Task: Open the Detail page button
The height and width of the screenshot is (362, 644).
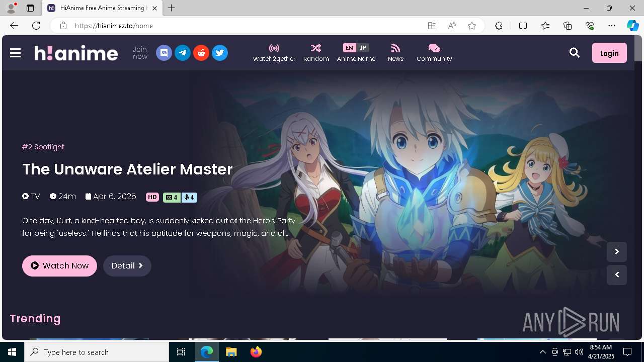Action: click(127, 265)
